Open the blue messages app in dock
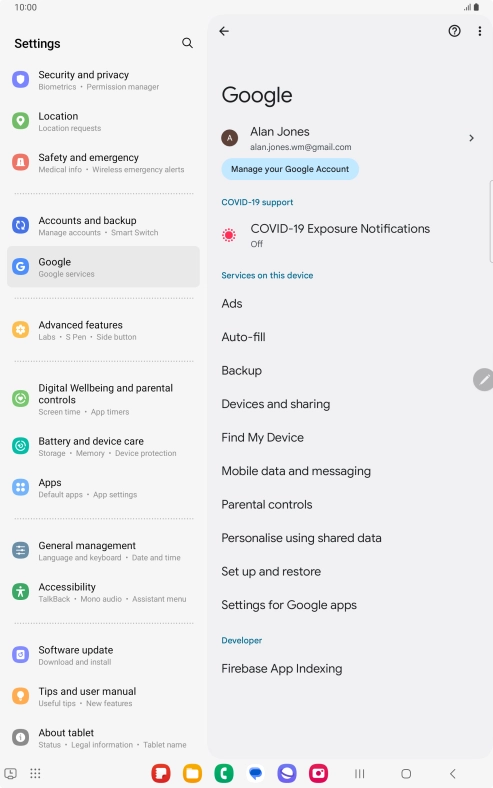 pyautogui.click(x=255, y=773)
